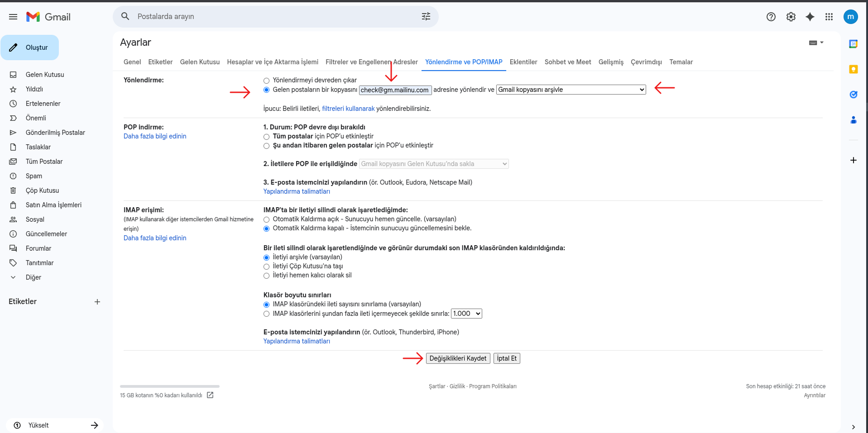
Task: Open Google Keep side panel icon
Action: (853, 69)
